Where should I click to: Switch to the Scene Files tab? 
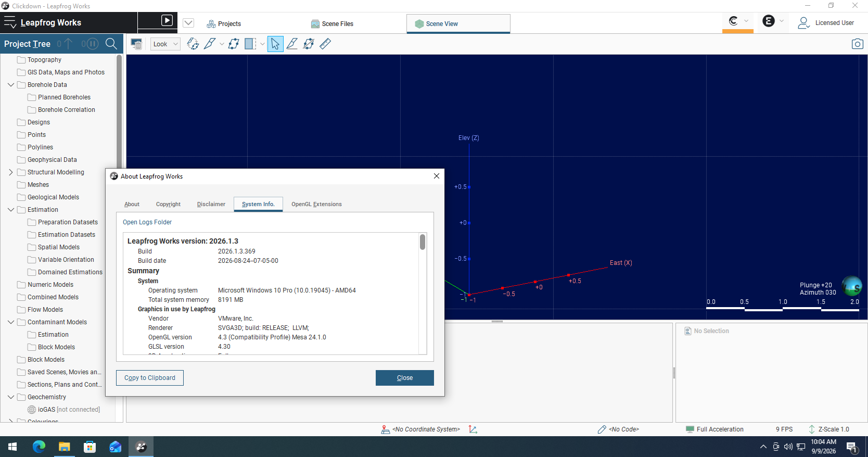pos(332,23)
